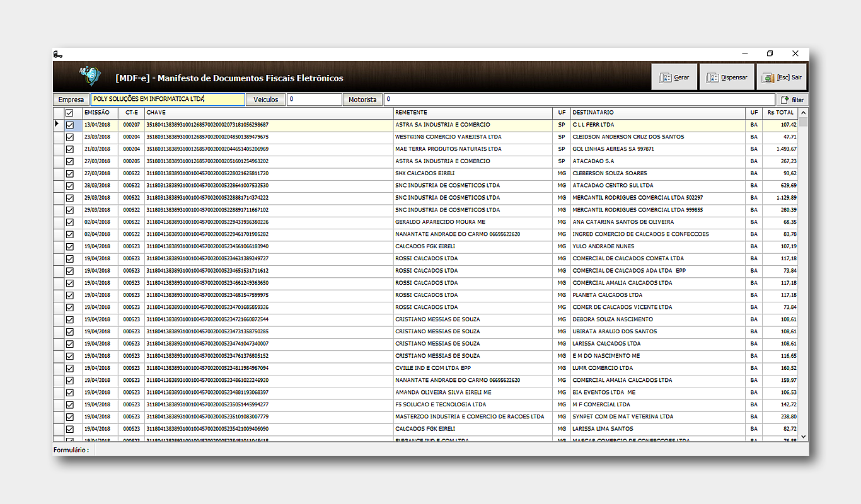Select cell COMERCIAL DE CALCADOS COMETA LTDA
Image resolution: width=861 pixels, height=504 pixels.
coord(658,259)
